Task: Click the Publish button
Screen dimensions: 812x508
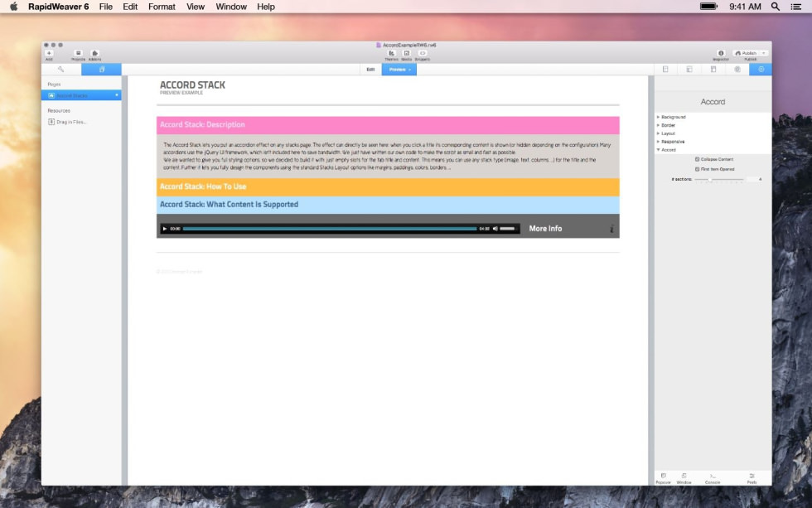Action: [746, 53]
